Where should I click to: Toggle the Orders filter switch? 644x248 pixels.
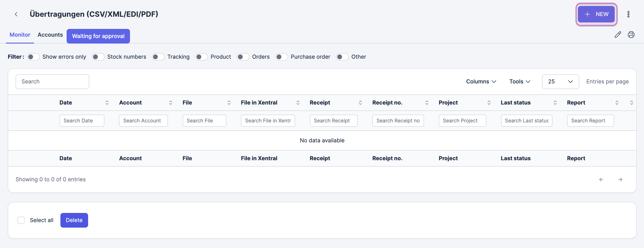click(x=243, y=57)
